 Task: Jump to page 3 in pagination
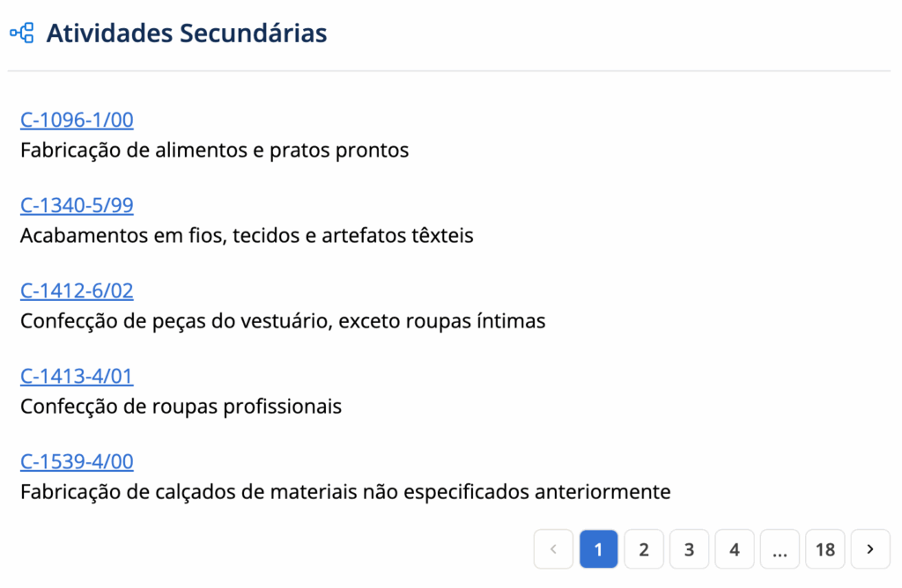[x=689, y=549]
